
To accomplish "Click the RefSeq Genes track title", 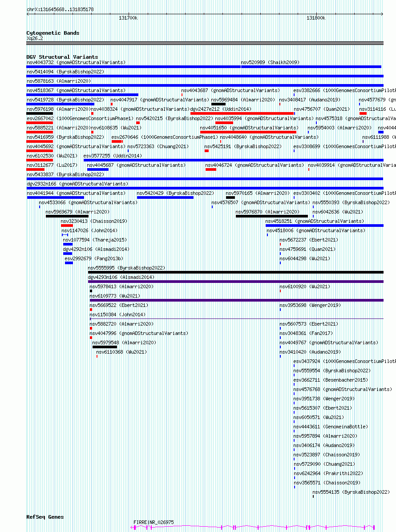I will click(45, 517).
